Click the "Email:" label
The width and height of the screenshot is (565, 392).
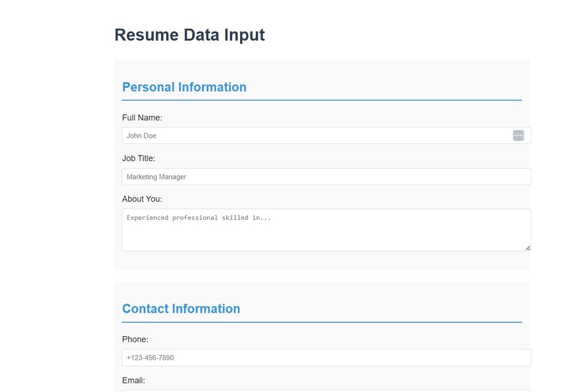[x=133, y=380]
